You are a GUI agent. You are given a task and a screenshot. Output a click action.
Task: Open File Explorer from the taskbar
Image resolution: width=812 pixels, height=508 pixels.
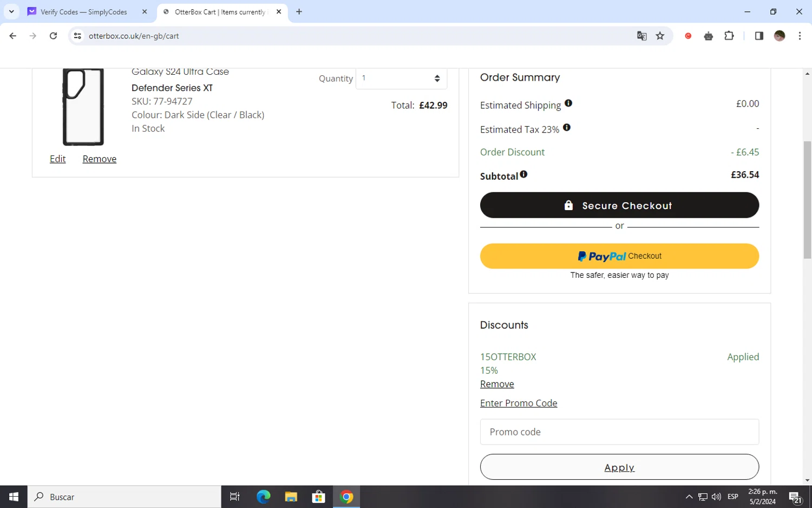coord(291,497)
